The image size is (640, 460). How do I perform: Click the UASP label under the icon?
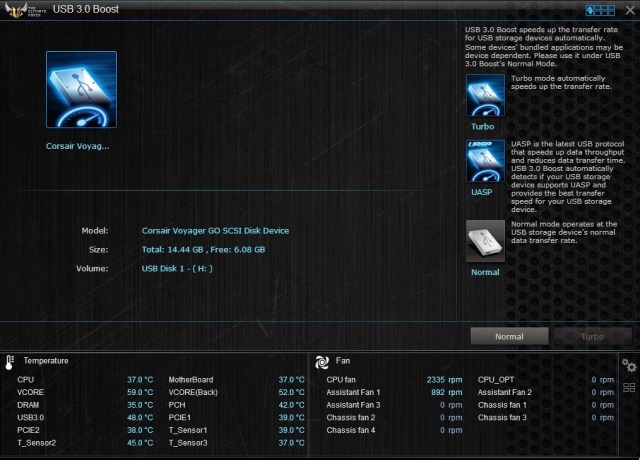pos(482,192)
